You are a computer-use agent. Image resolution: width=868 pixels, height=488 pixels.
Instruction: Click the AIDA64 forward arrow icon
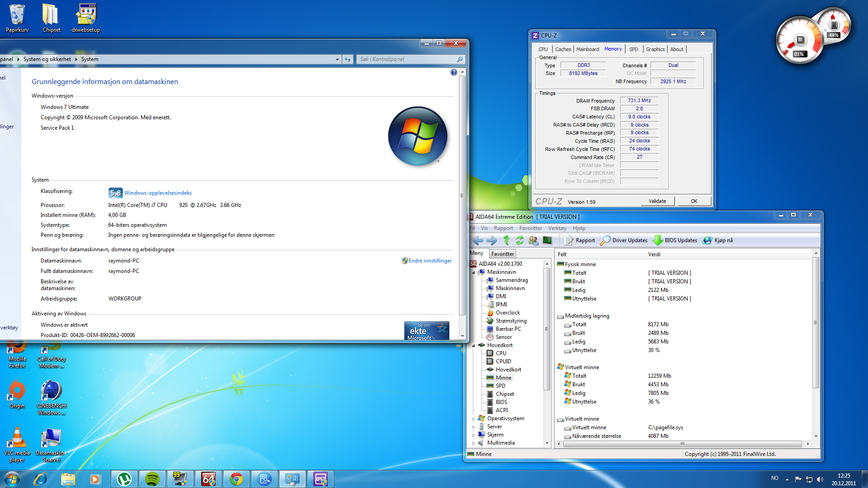492,240
